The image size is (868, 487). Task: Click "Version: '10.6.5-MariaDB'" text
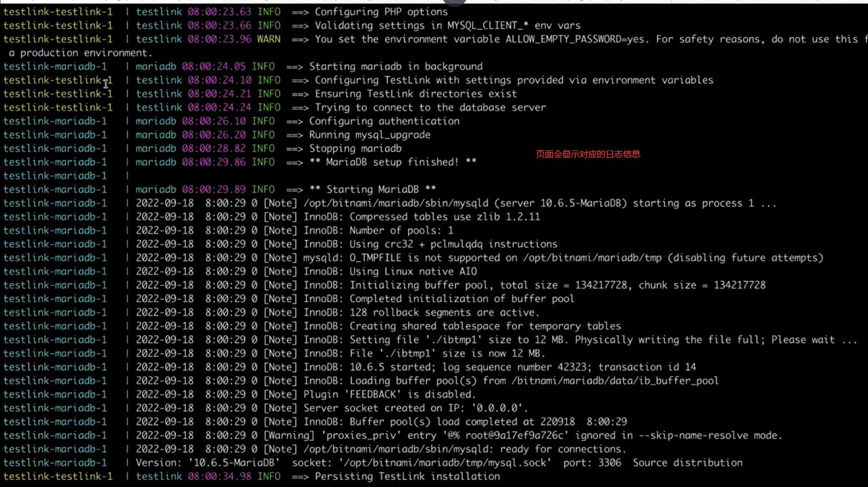208,463
